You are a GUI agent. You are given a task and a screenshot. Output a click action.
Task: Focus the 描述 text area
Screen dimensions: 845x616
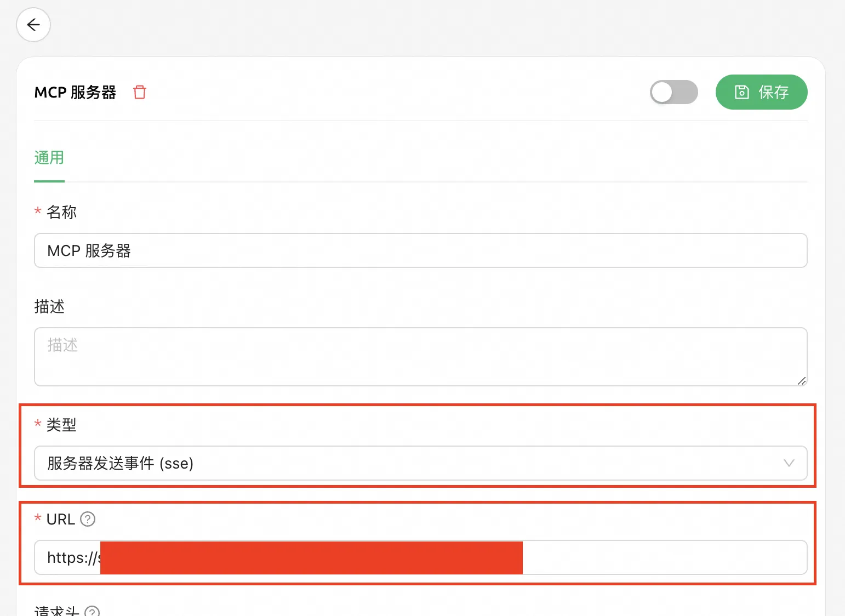pyautogui.click(x=420, y=356)
